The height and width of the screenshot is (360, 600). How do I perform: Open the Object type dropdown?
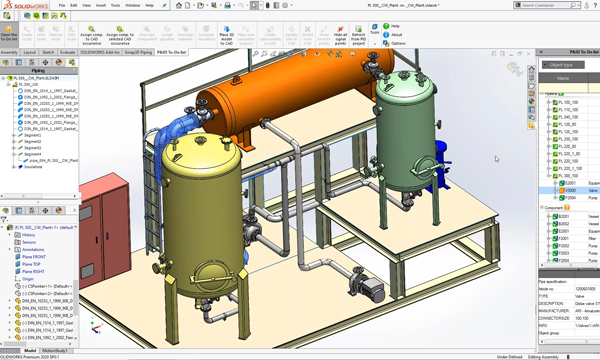click(563, 65)
